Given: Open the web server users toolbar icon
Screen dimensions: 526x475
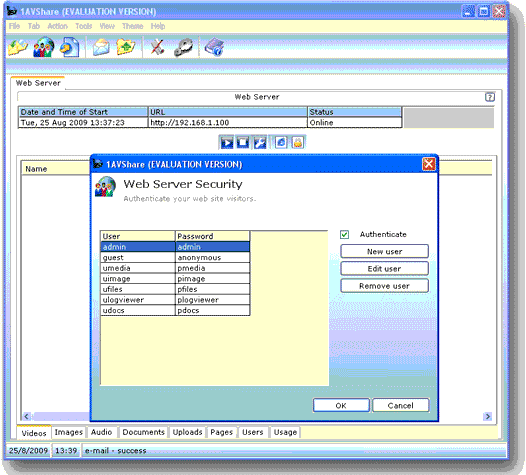Looking at the screenshot, I should tap(44, 47).
